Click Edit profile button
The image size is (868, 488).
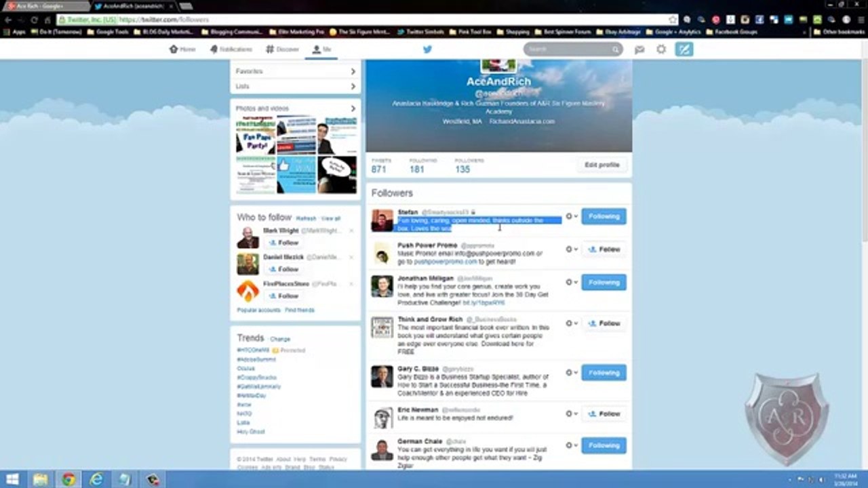[602, 165]
